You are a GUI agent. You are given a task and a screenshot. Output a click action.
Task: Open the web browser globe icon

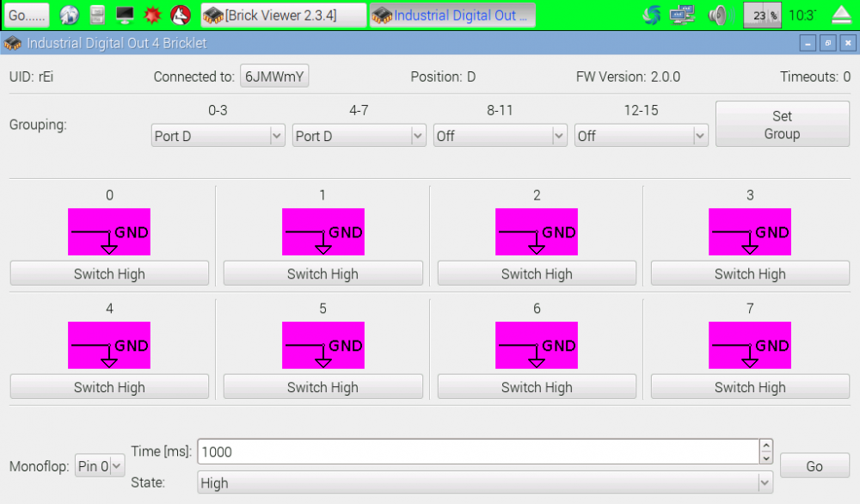tap(70, 15)
